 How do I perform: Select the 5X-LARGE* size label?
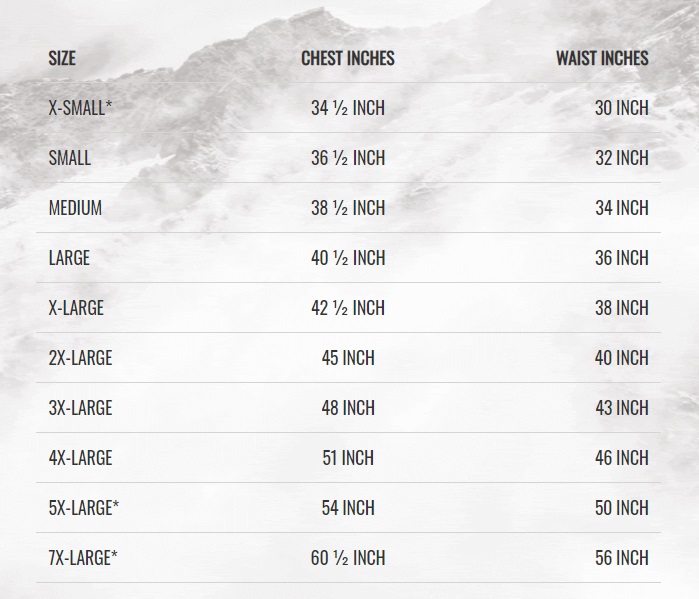84,508
